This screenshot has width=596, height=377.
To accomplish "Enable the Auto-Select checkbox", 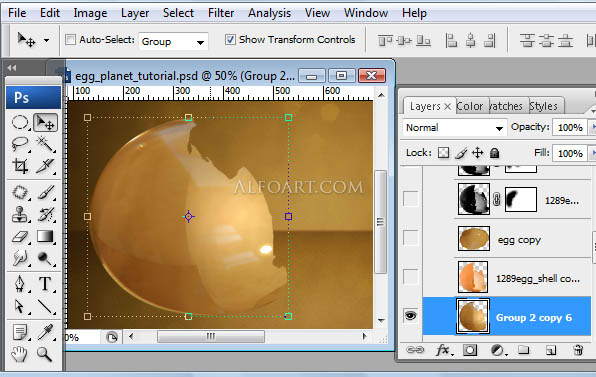I will (x=70, y=40).
